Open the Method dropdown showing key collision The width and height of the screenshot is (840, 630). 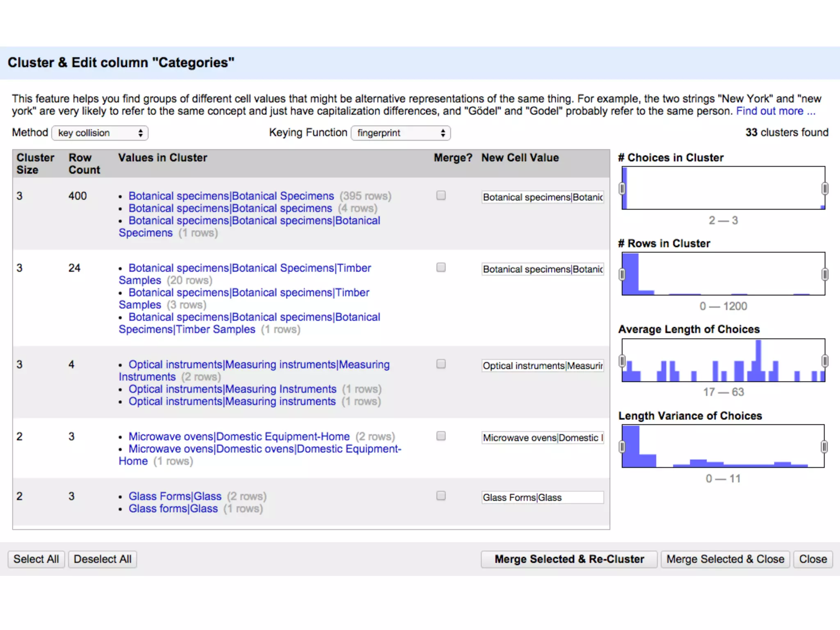(x=100, y=133)
